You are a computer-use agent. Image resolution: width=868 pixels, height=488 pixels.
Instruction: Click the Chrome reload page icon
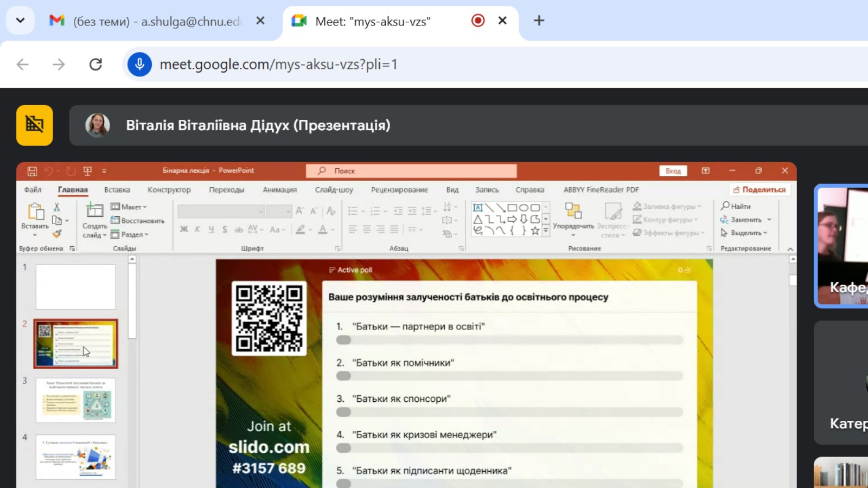(x=95, y=65)
